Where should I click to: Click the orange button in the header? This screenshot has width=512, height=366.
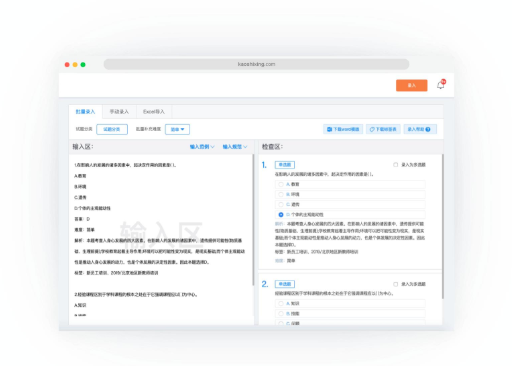pos(412,85)
